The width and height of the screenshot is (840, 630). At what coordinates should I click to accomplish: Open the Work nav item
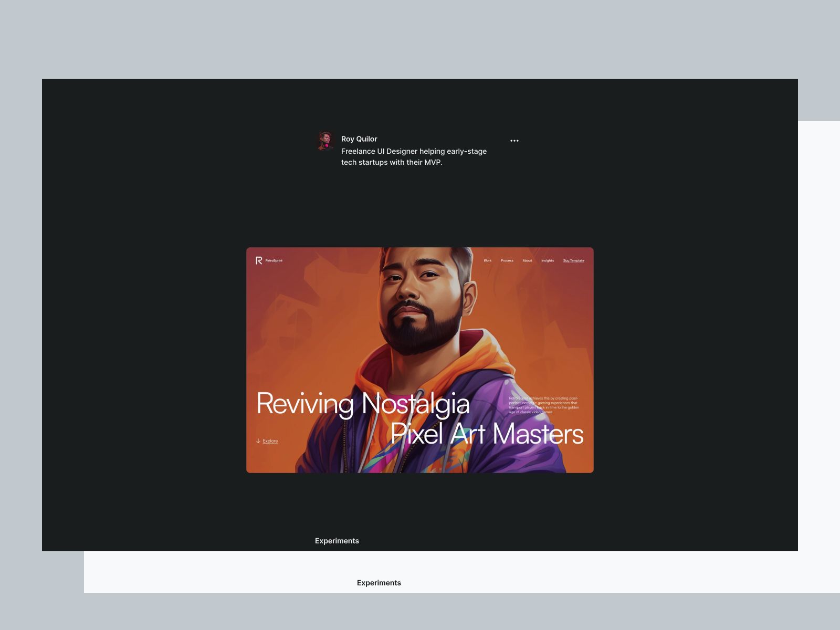(x=487, y=261)
